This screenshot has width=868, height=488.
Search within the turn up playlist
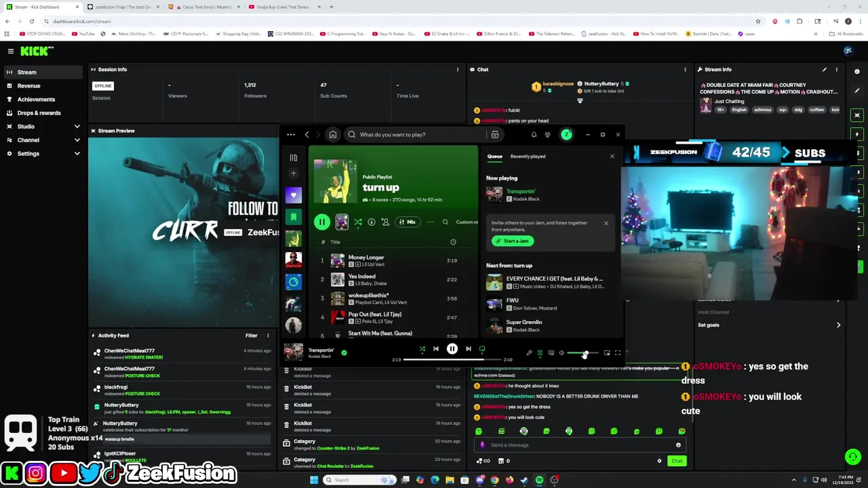[x=445, y=222]
